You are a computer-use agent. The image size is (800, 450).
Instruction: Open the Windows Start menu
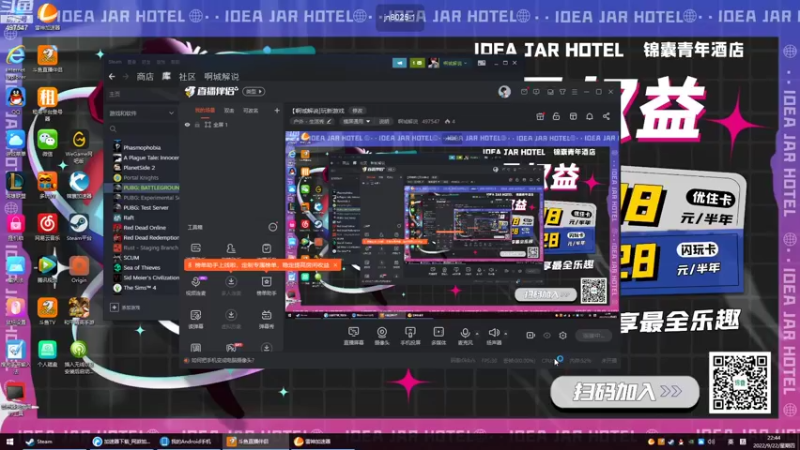[x=10, y=441]
